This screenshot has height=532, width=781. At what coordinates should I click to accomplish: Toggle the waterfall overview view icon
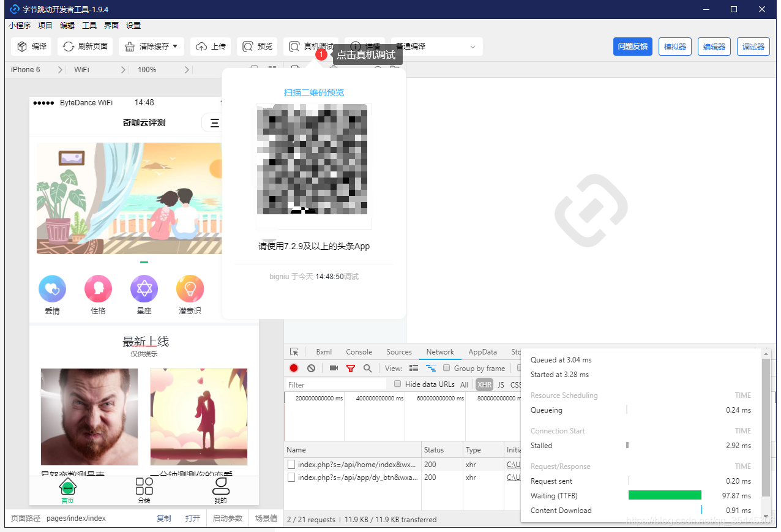(431, 368)
